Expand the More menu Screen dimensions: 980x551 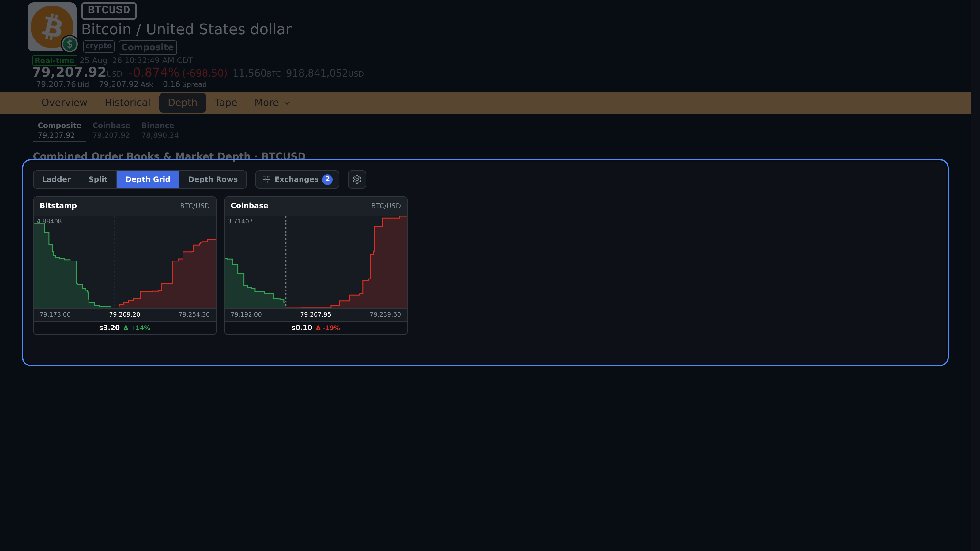pyautogui.click(x=272, y=103)
